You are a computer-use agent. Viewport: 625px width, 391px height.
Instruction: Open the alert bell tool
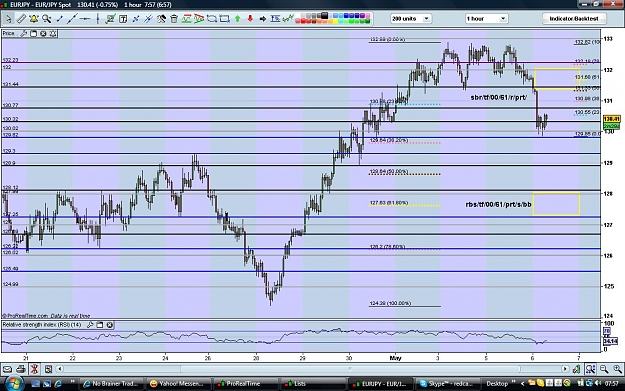click(34, 19)
